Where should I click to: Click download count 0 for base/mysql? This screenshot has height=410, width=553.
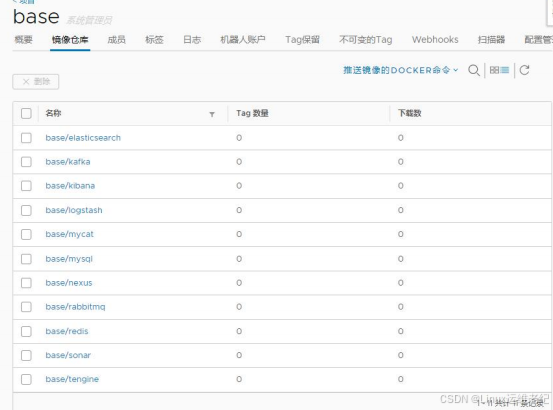click(401, 259)
